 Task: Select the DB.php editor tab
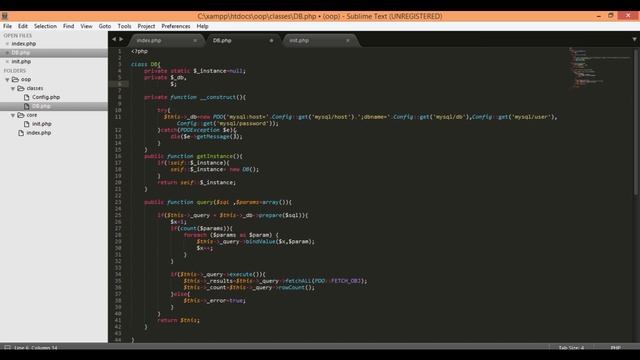click(243, 40)
